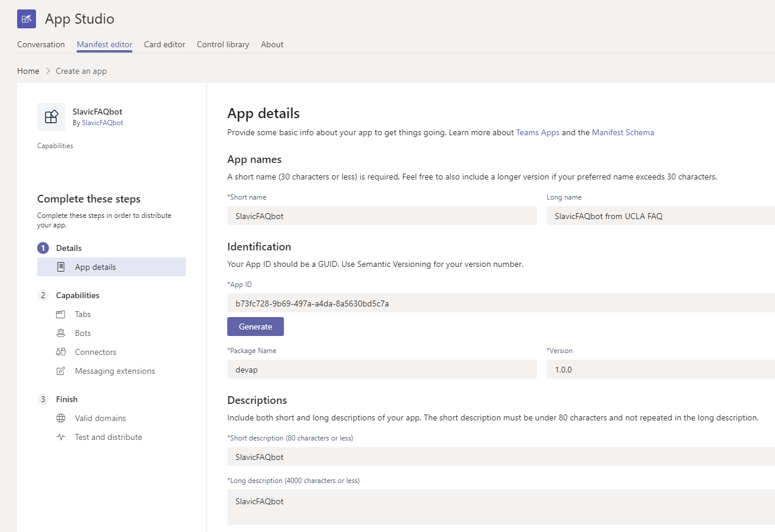Click the Version input field
Screen dimensions: 775x532
coord(660,369)
